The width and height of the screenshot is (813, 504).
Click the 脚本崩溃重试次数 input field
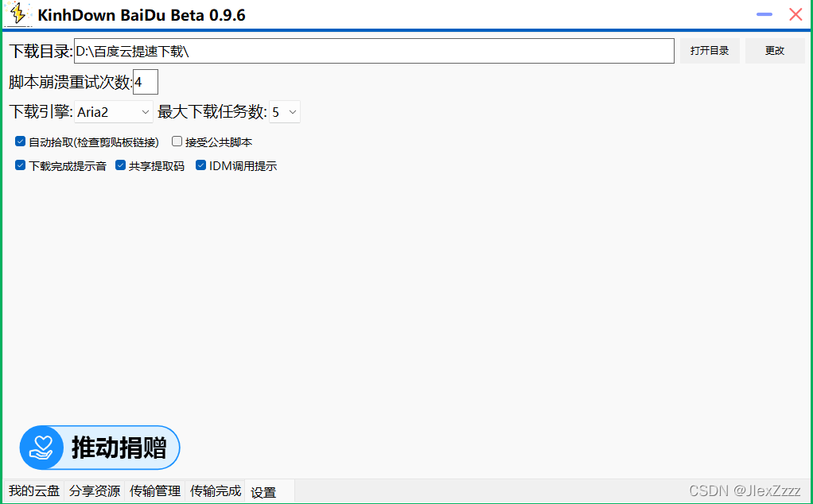pos(146,82)
